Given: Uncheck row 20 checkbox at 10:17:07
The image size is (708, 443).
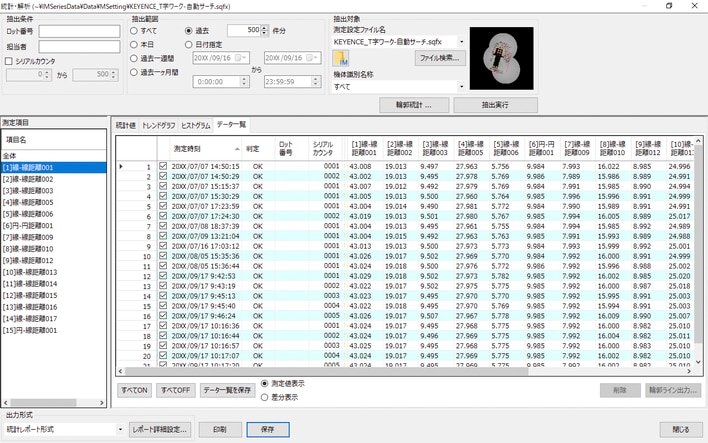Looking at the screenshot, I should point(163,355).
